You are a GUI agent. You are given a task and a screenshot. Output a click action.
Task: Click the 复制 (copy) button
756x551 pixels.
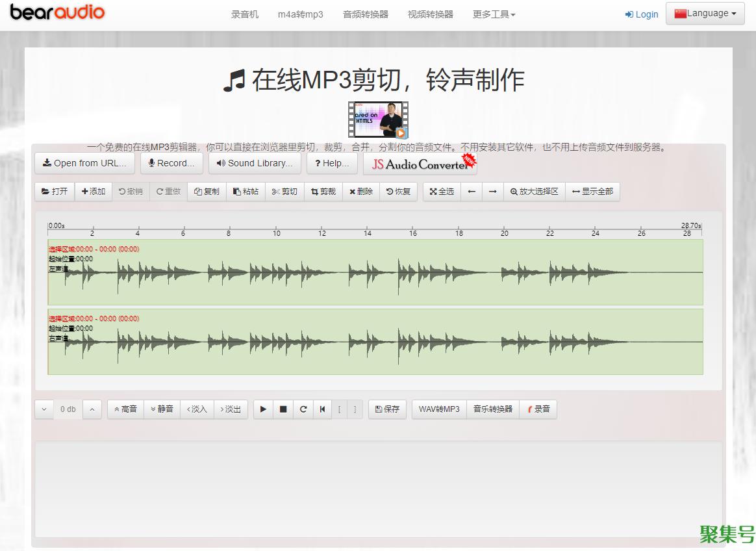(x=207, y=192)
